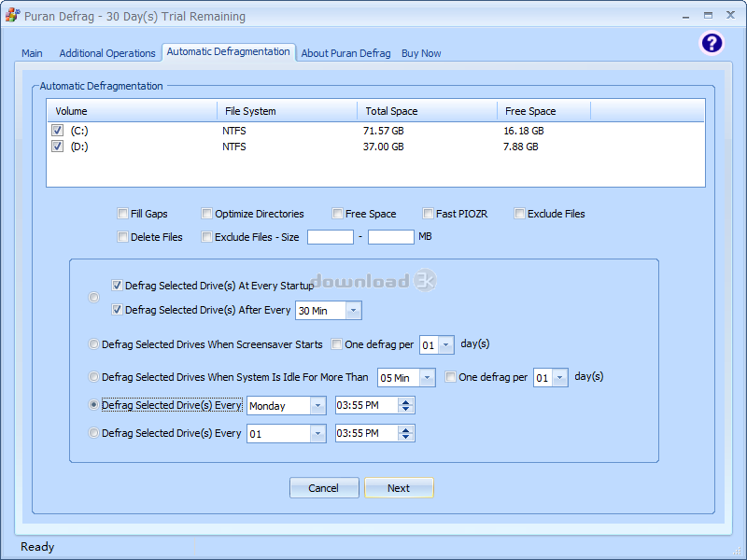
Task: Open the 05 Min idle time dropdown
Action: click(x=427, y=378)
